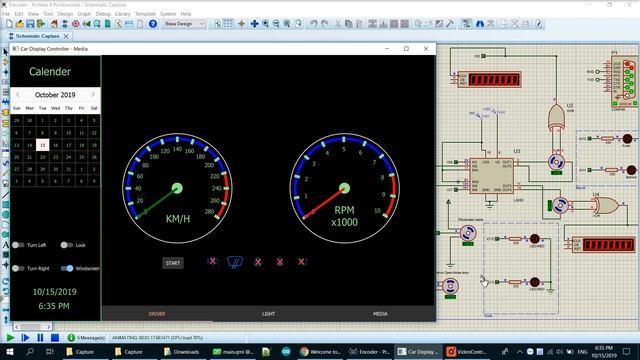This screenshot has width=640, height=360.
Task: Click the New Project icon in Proteus toolbar
Action: 9,24
